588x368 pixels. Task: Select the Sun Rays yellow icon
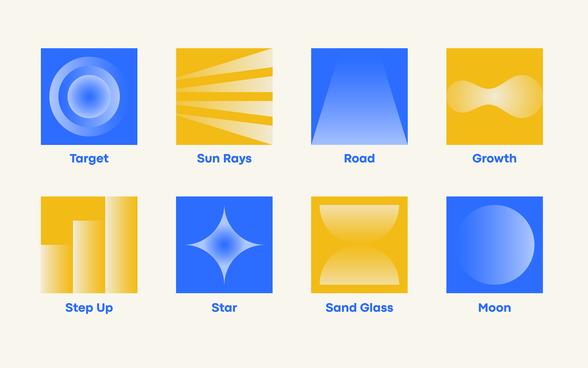[224, 96]
